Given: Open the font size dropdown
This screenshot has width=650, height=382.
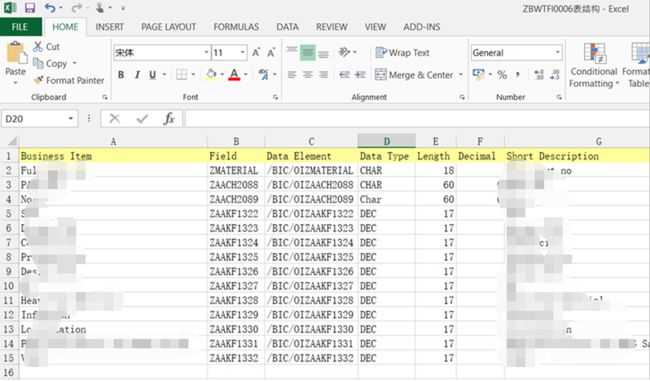Looking at the screenshot, I should pos(242,53).
